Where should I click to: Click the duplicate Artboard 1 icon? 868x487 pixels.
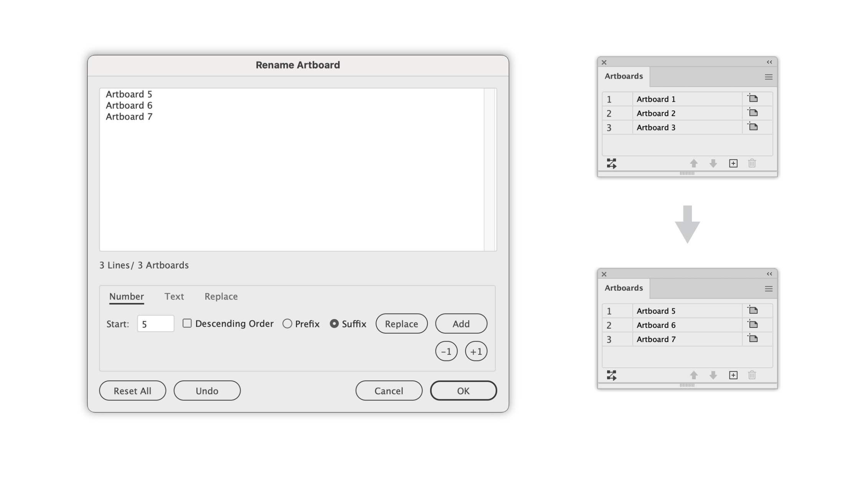pos(752,98)
